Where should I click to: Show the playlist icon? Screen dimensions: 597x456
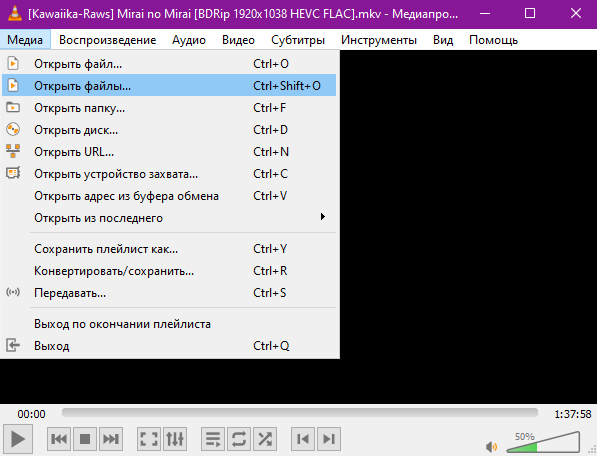213,439
